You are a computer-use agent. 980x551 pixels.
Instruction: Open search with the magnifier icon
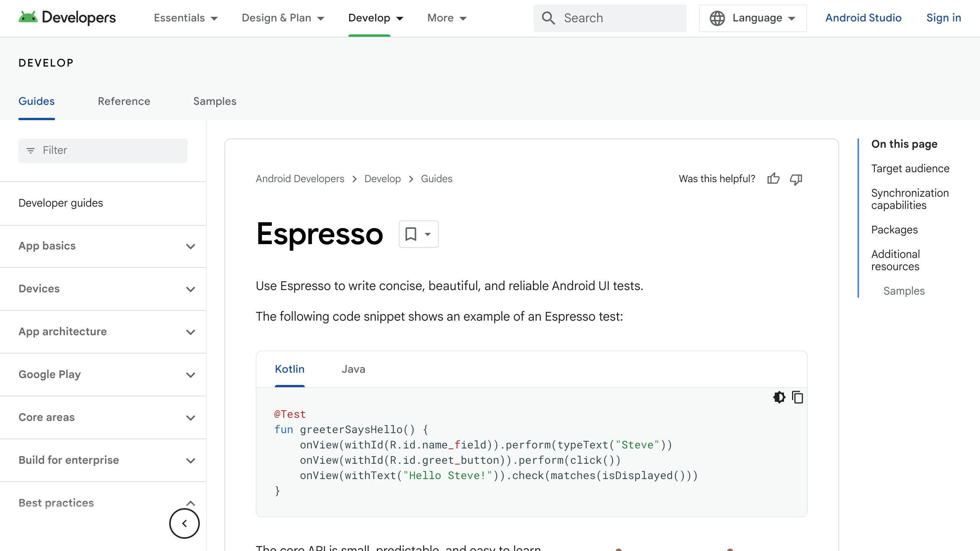548,18
